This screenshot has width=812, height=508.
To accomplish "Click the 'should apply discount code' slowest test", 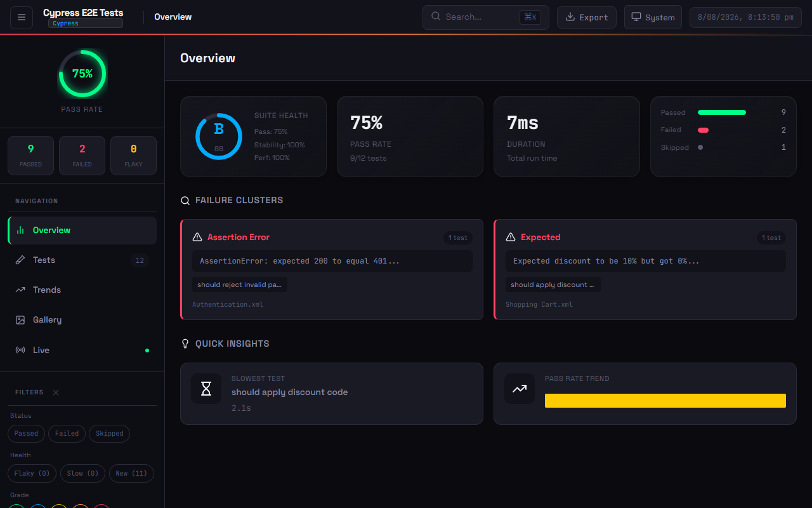I will [289, 392].
